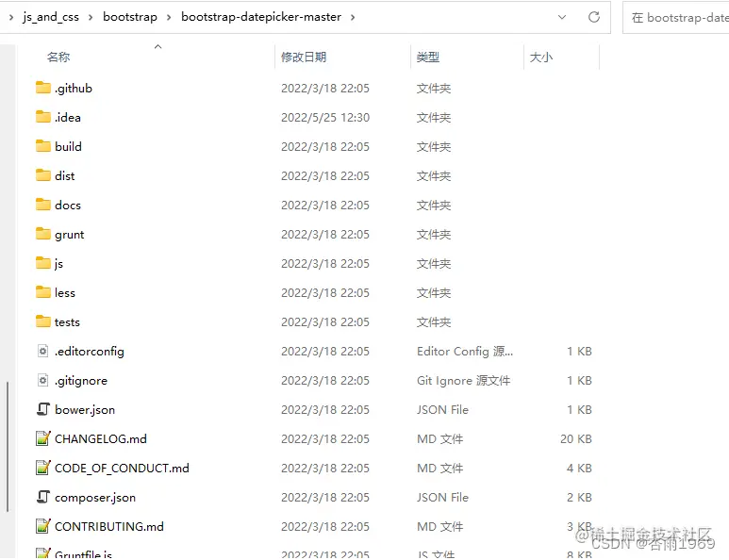
Task: Click the modified date of dist folder
Action: [325, 176]
